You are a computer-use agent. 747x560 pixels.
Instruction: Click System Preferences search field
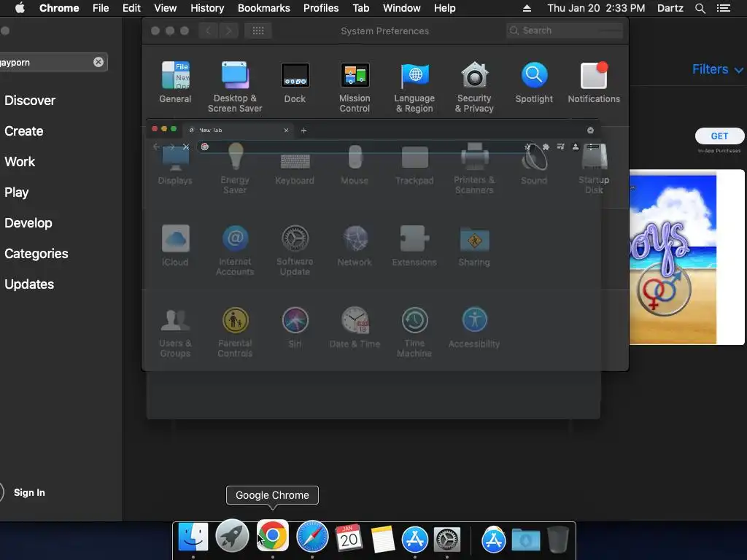click(565, 31)
